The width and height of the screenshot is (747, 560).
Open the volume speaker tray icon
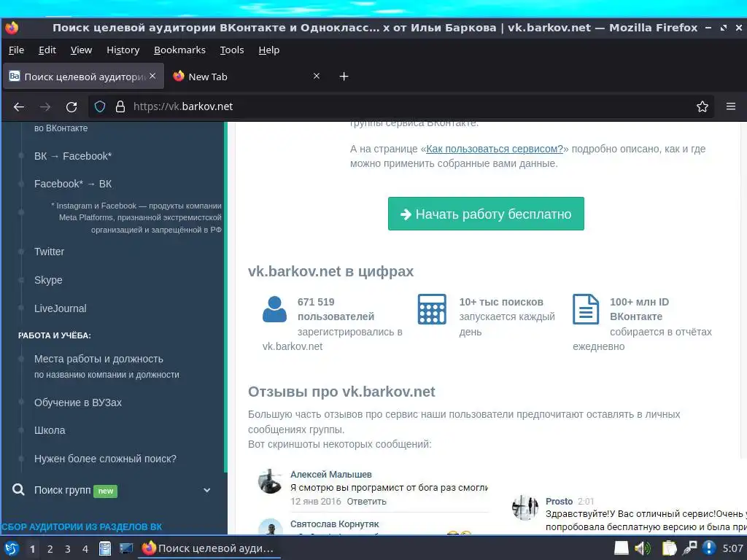(x=642, y=548)
